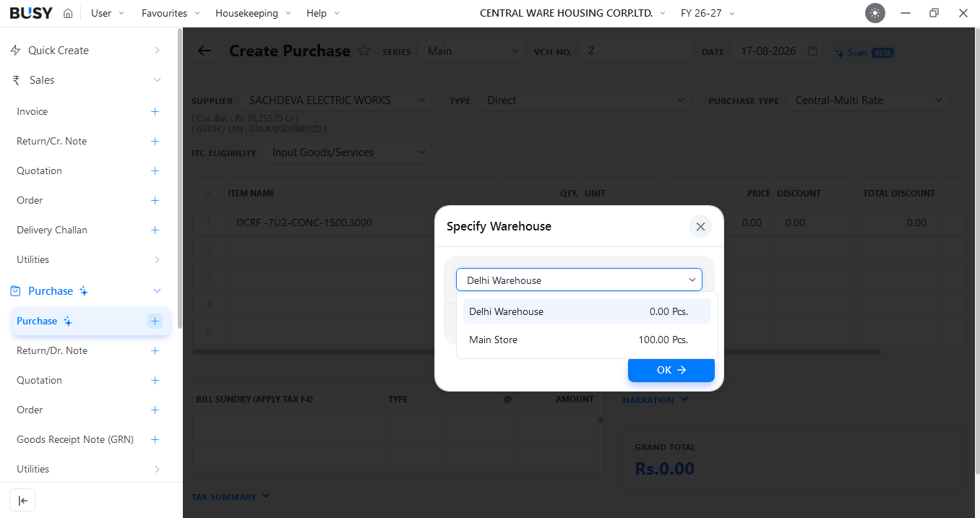Screen dimensions: 980x518
Task: Select the Purchase heading in sidebar
Action: pyautogui.click(x=51, y=291)
